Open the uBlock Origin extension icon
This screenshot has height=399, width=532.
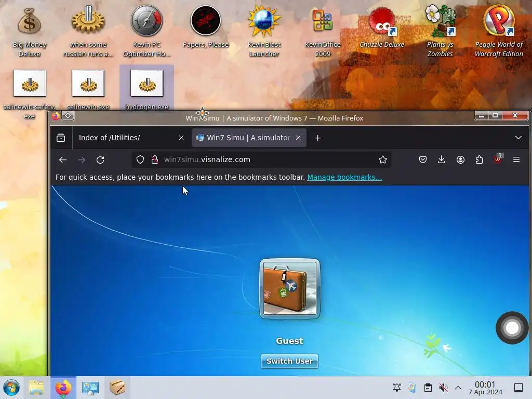click(498, 158)
